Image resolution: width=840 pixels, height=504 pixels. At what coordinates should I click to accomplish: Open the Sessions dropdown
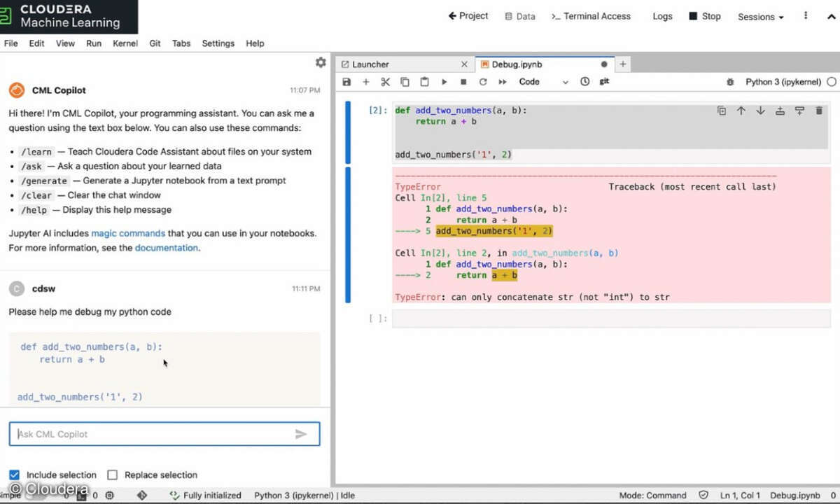[x=760, y=17]
